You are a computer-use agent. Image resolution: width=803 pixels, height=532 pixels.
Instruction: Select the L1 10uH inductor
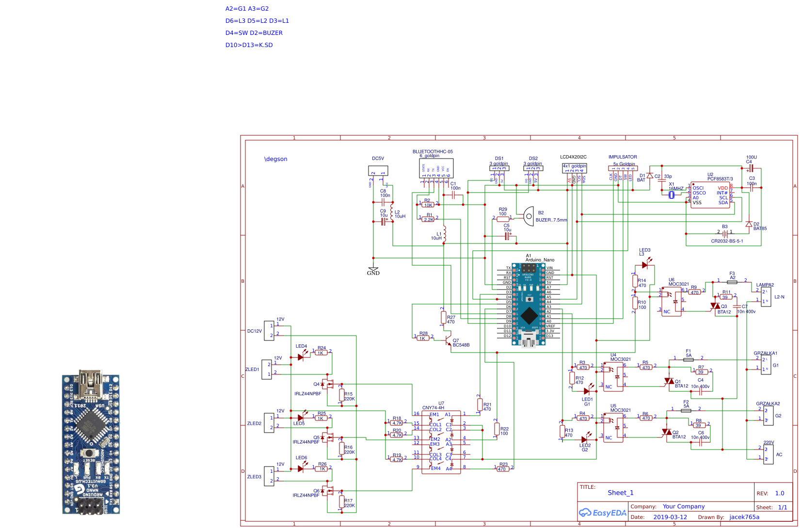[444, 233]
